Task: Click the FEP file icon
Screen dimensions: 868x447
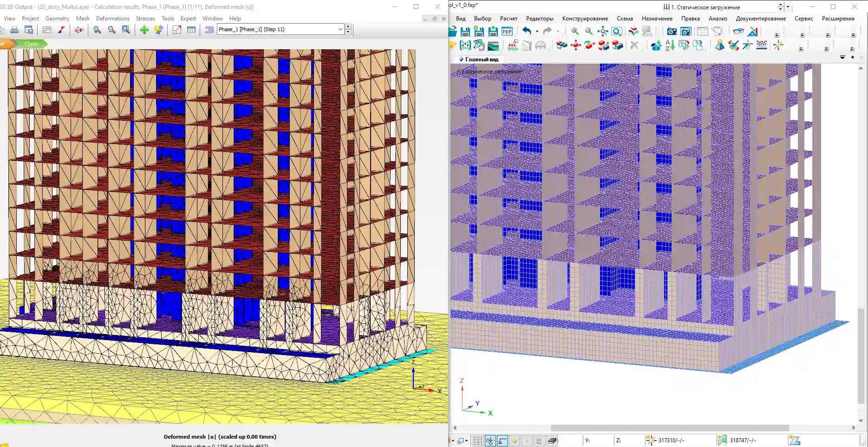Action: click(507, 32)
